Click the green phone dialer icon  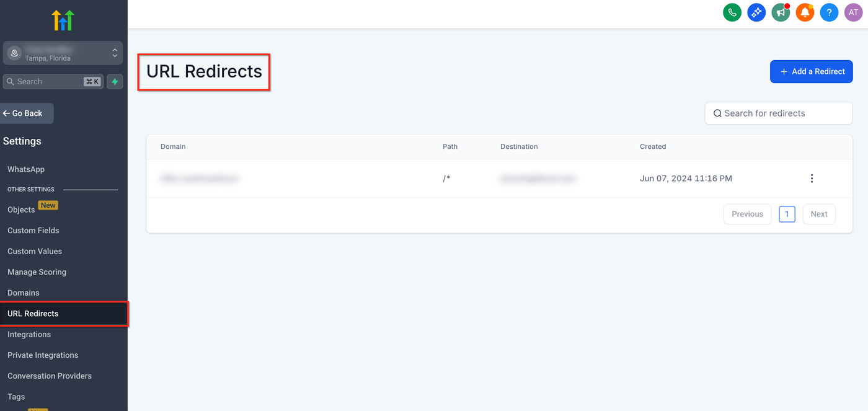click(732, 12)
